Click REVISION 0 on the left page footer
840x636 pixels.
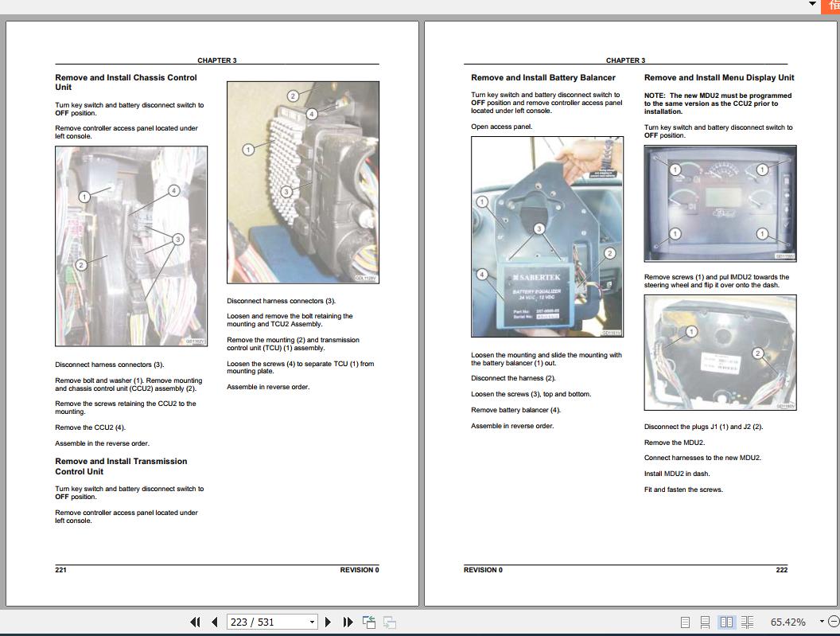pyautogui.click(x=359, y=569)
